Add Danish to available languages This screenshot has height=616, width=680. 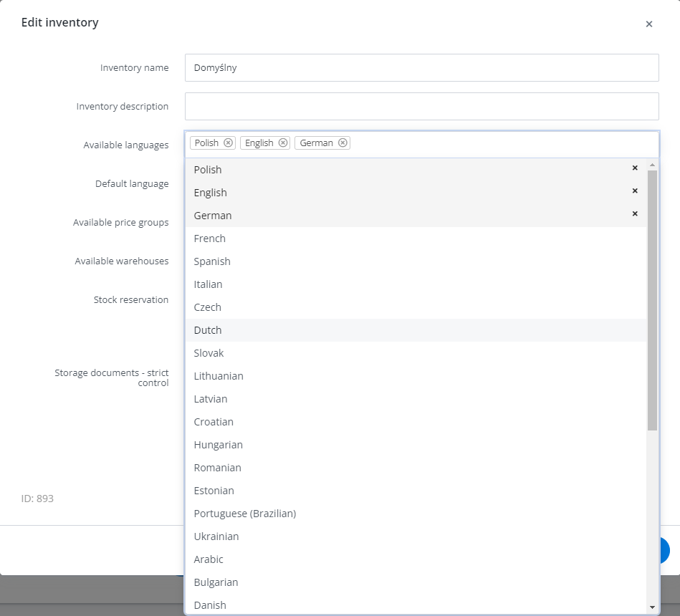(416, 605)
